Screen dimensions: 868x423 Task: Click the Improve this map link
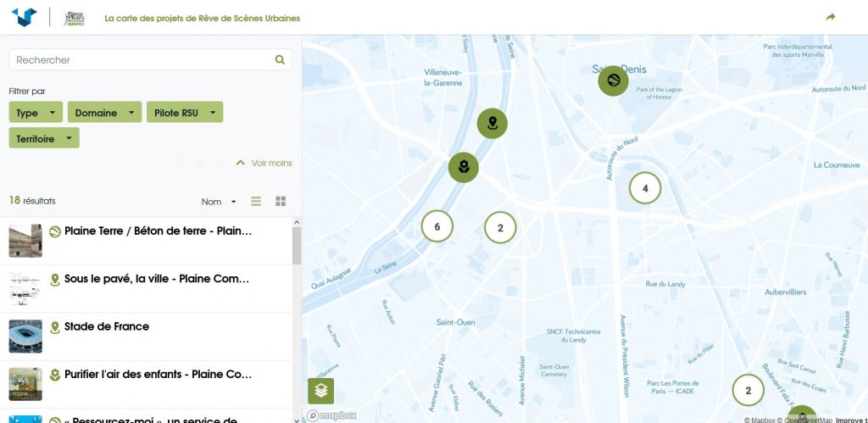click(851, 420)
